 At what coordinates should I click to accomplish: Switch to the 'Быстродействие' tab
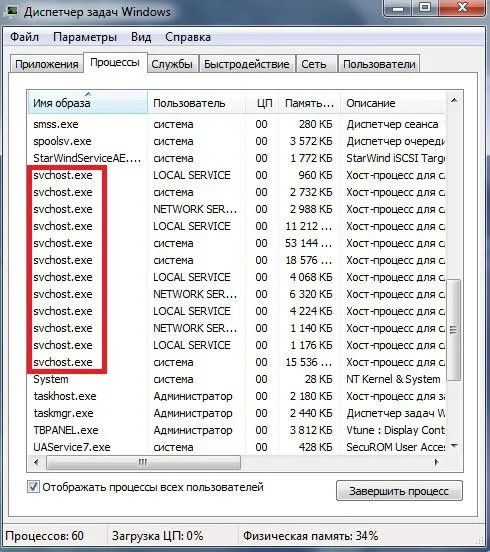click(x=247, y=64)
